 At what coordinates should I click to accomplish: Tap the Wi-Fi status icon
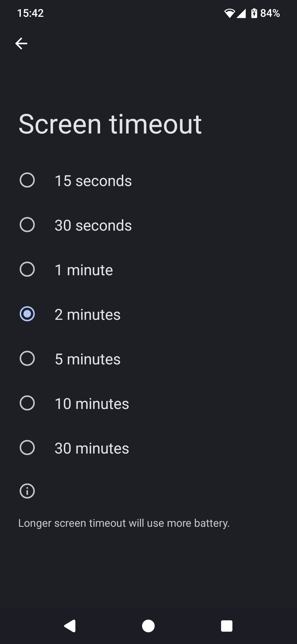[x=229, y=13]
